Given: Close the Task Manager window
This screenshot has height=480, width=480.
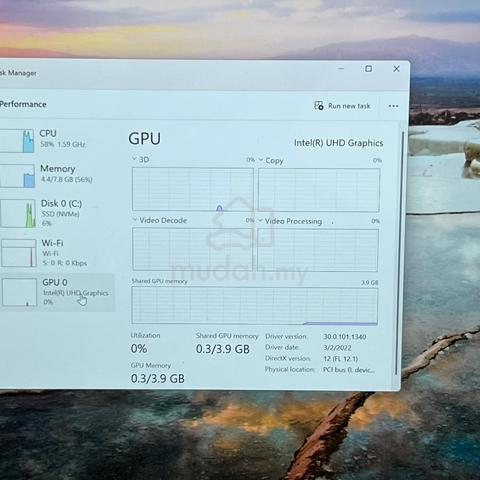Looking at the screenshot, I should point(396,69).
